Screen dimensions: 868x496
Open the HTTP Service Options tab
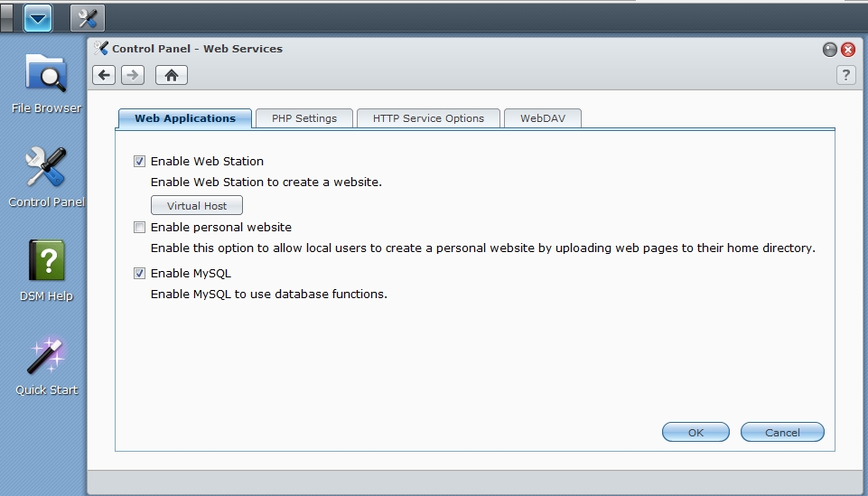tap(428, 118)
